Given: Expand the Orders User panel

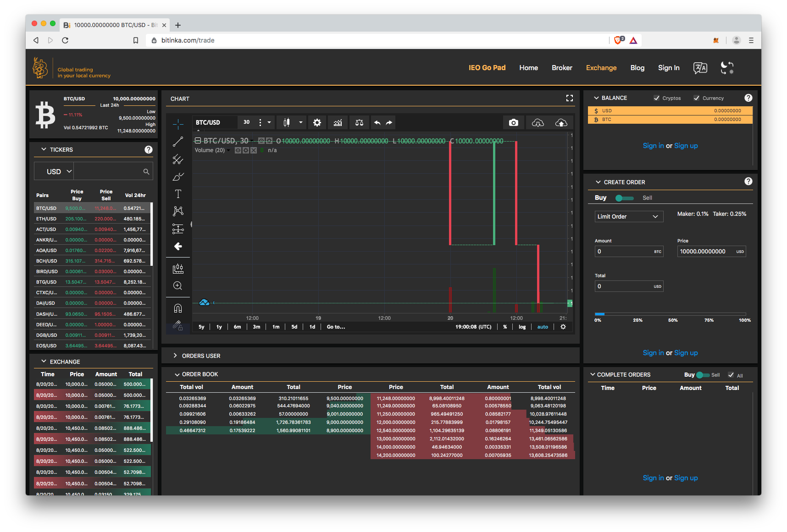Looking at the screenshot, I should coord(175,356).
